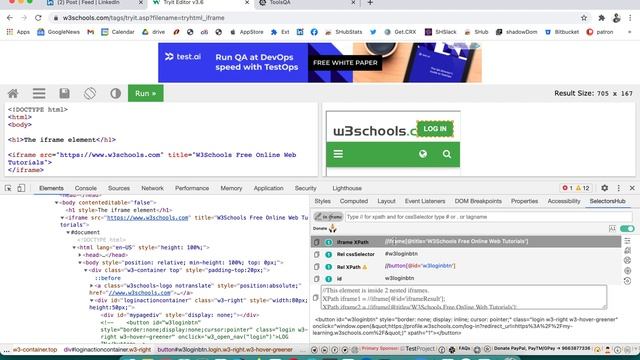Select the button#w3loginbtn breadcrumb

pos(225,350)
